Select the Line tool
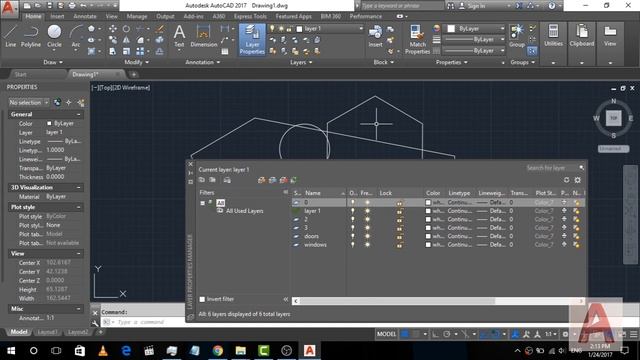The height and width of the screenshot is (360, 640). click(x=10, y=36)
